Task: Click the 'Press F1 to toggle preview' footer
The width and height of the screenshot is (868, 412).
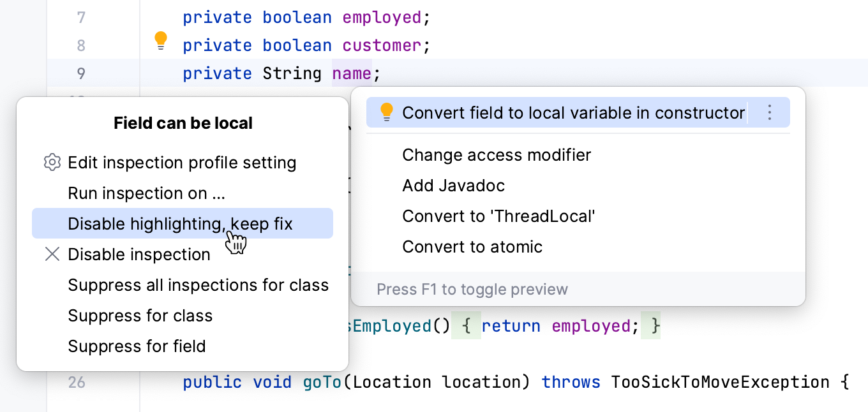Action: 472,289
